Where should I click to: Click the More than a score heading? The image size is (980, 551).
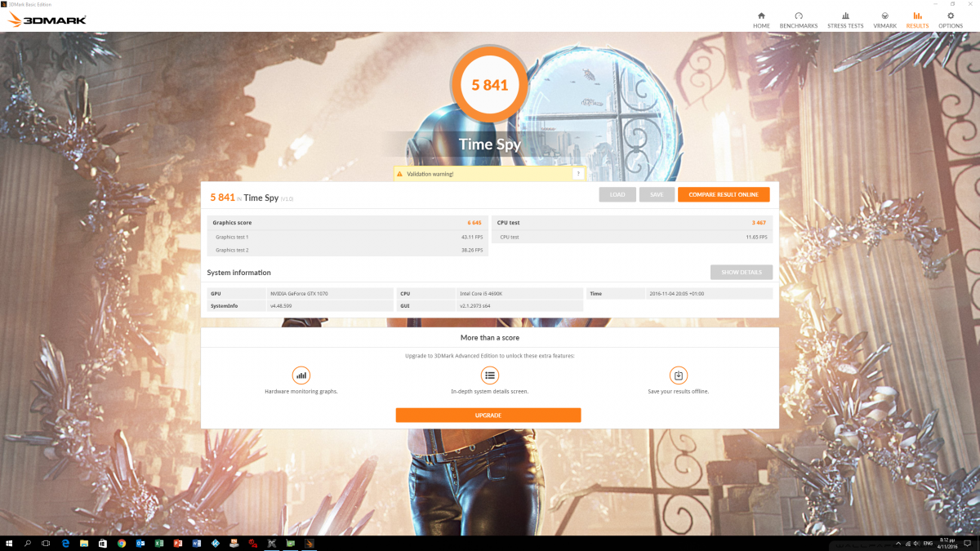tap(490, 337)
